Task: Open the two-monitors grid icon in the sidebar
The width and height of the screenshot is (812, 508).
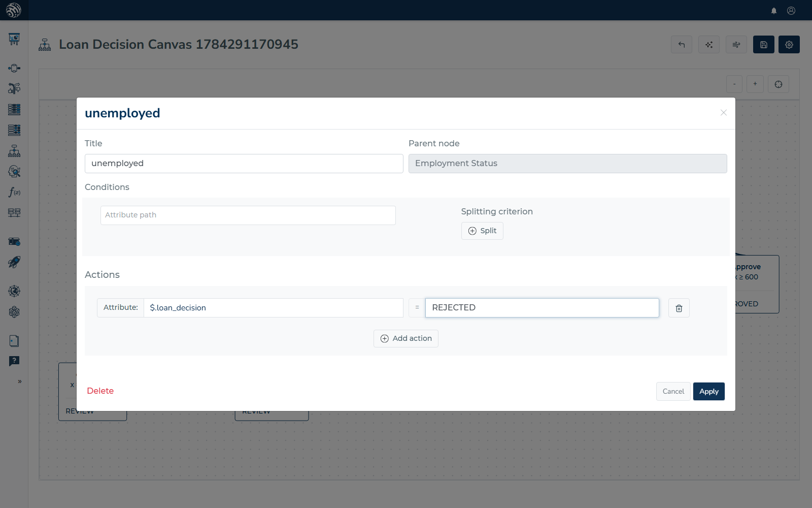Action: 14,213
